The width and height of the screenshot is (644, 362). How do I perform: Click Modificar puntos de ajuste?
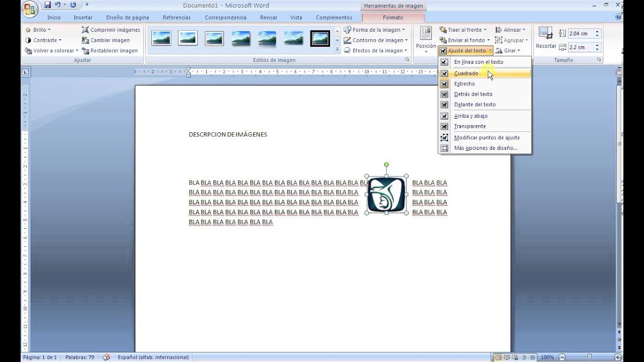(x=485, y=138)
